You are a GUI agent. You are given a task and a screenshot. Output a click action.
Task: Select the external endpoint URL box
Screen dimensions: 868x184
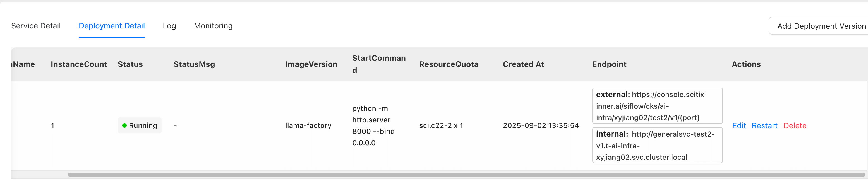tap(657, 106)
